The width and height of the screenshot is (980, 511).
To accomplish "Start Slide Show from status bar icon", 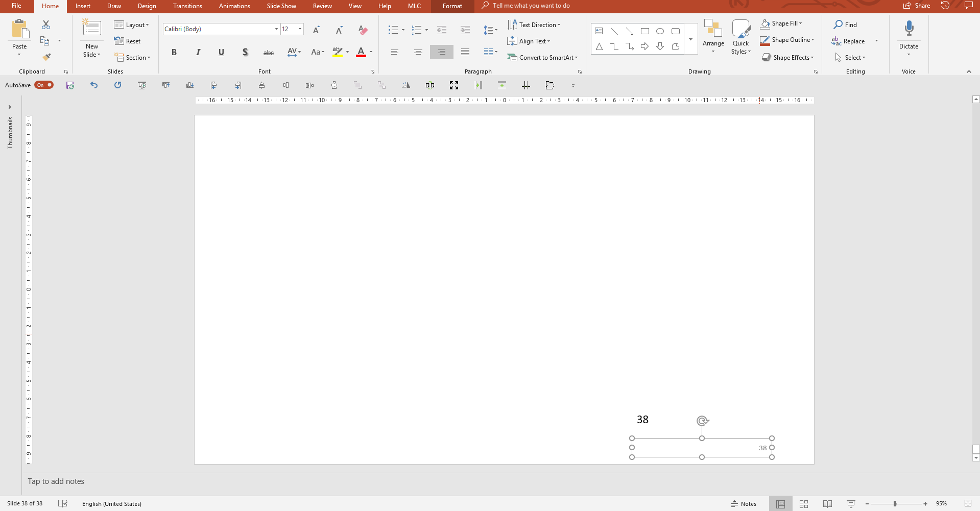I will [x=851, y=504].
